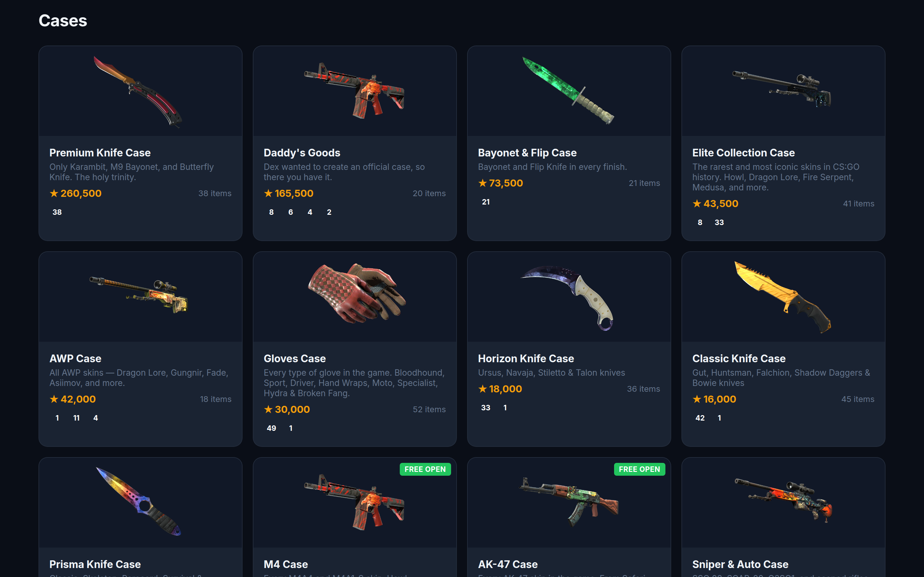
Task: Click the 260,500 star price
Action: pyautogui.click(x=76, y=194)
